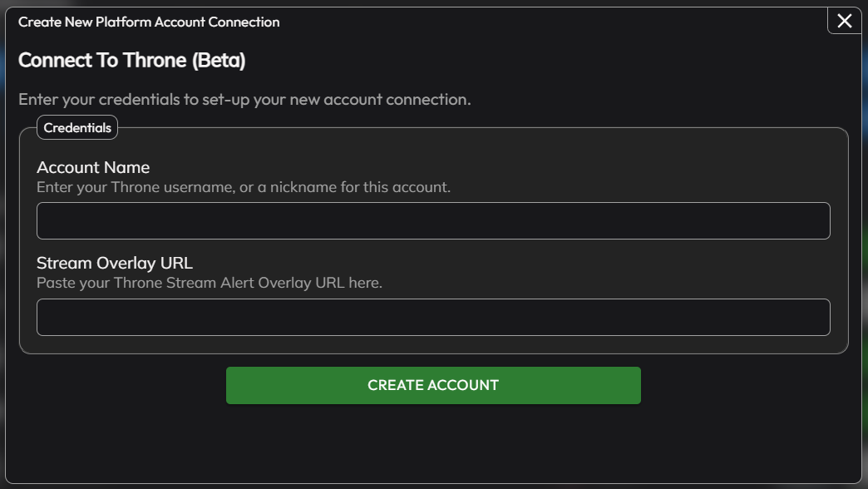Focus the Stream Overlay URL input box

pyautogui.click(x=433, y=317)
